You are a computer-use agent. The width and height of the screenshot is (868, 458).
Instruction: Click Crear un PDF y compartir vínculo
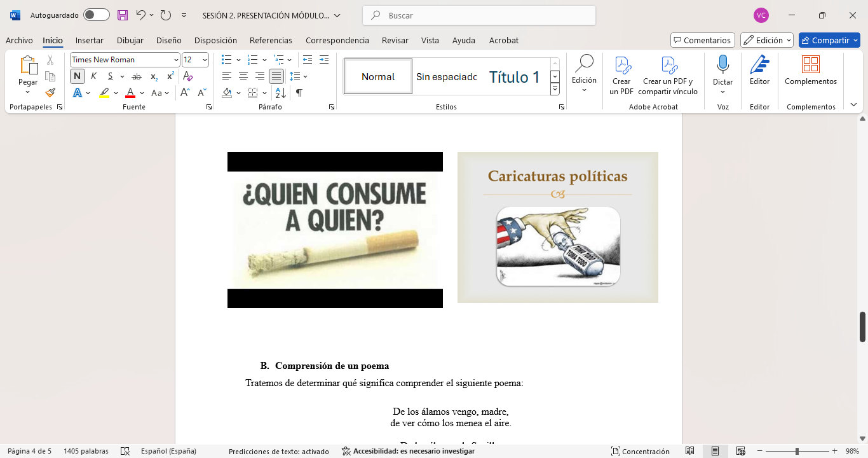[x=668, y=75]
